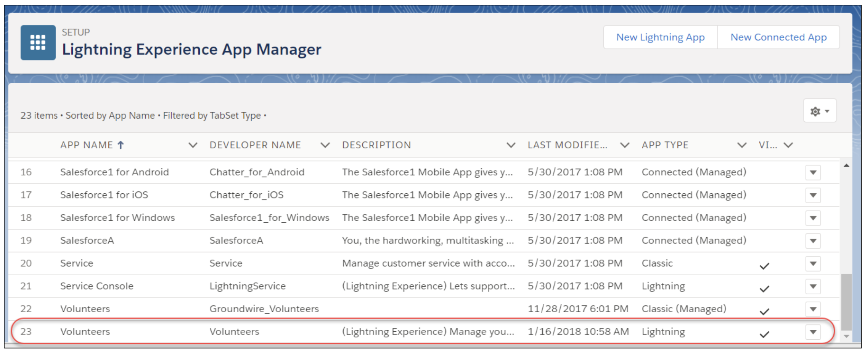Open row actions for Lightning Volunteers app

pos(813,332)
